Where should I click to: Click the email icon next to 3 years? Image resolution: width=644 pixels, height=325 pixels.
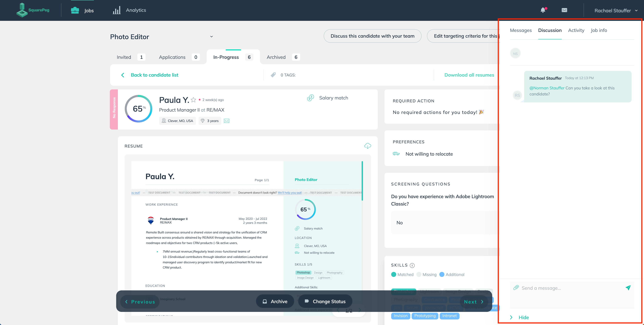tap(226, 121)
